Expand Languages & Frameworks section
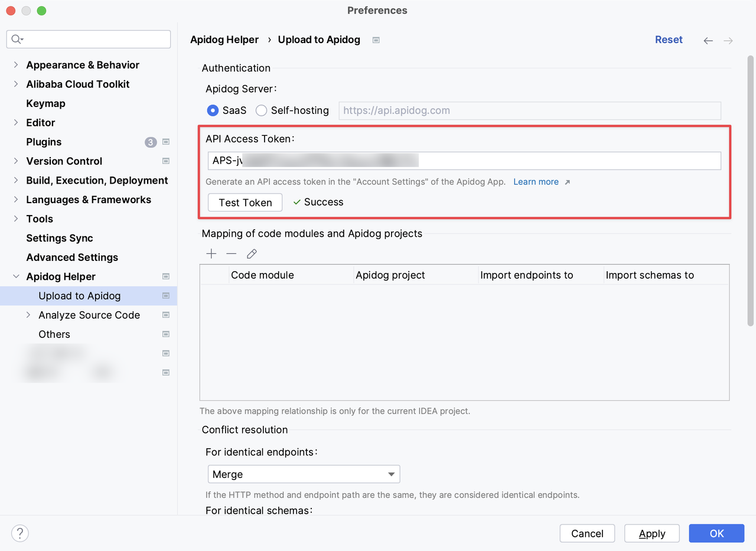The height and width of the screenshot is (551, 756). pyautogui.click(x=15, y=200)
